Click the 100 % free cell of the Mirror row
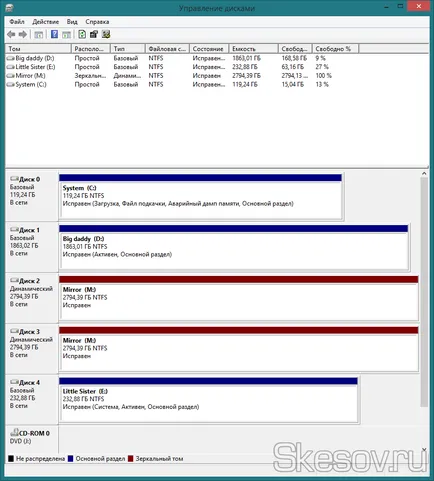The image size is (434, 481). coord(323,76)
